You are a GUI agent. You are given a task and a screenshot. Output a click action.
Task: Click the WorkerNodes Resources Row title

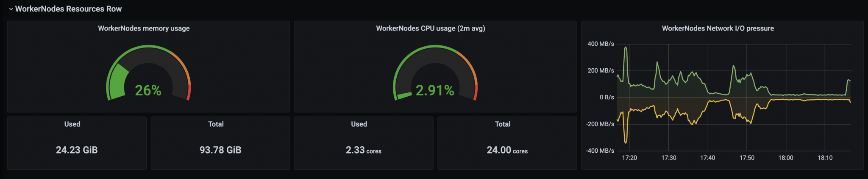(68, 9)
